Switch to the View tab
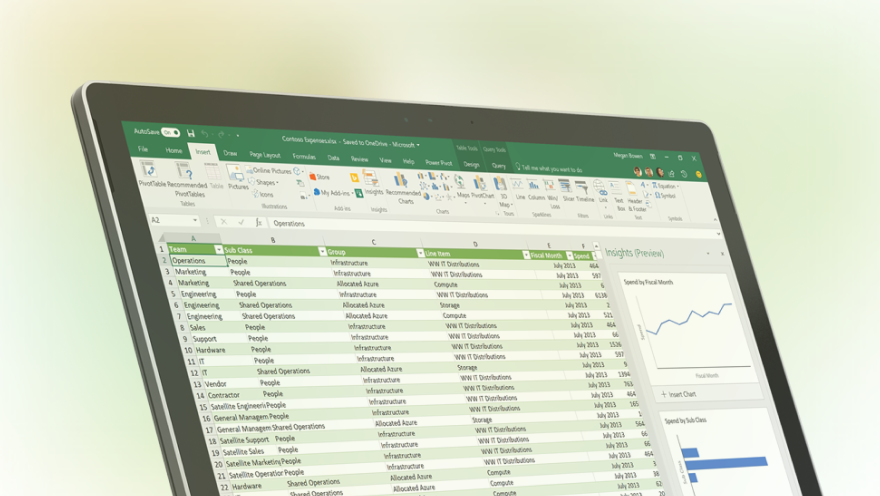The image size is (880, 496). click(x=385, y=160)
